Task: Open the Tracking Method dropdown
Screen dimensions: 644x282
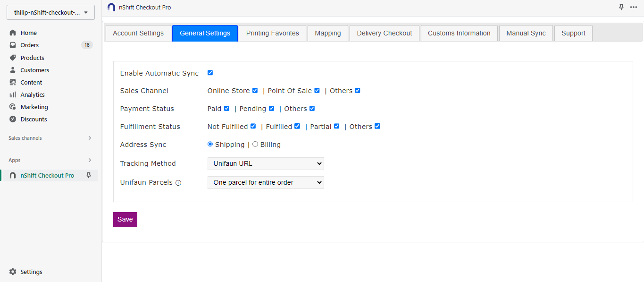Action: (266, 163)
